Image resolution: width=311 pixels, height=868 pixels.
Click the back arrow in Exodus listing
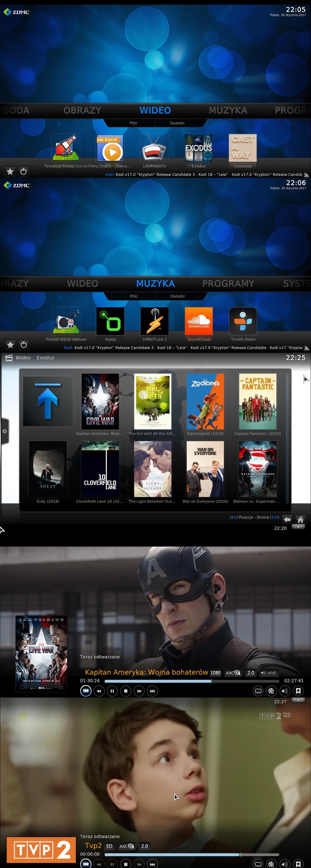287,519
